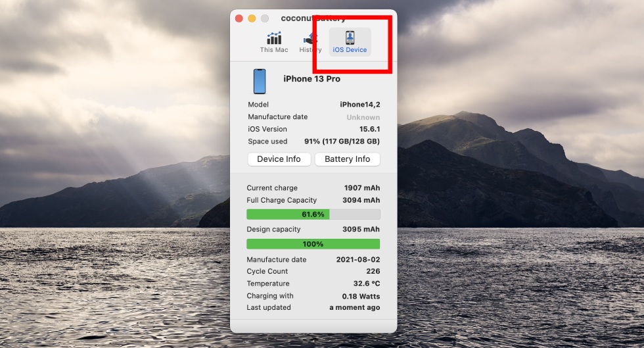The height and width of the screenshot is (348, 644).
Task: Click the temperature value 32.6 °C
Action: 367,284
